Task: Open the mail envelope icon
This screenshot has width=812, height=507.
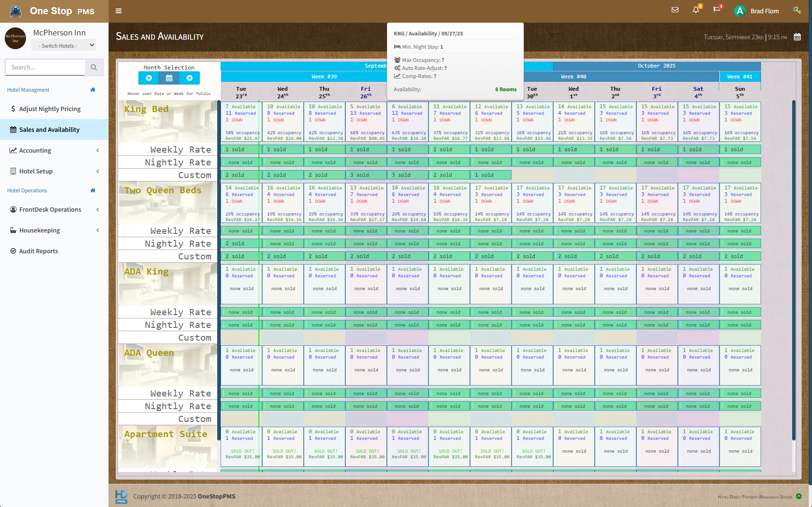Action: pyautogui.click(x=675, y=10)
